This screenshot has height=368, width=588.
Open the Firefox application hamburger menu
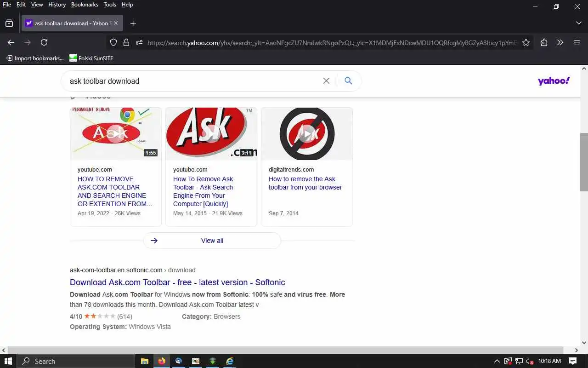pyautogui.click(x=577, y=42)
